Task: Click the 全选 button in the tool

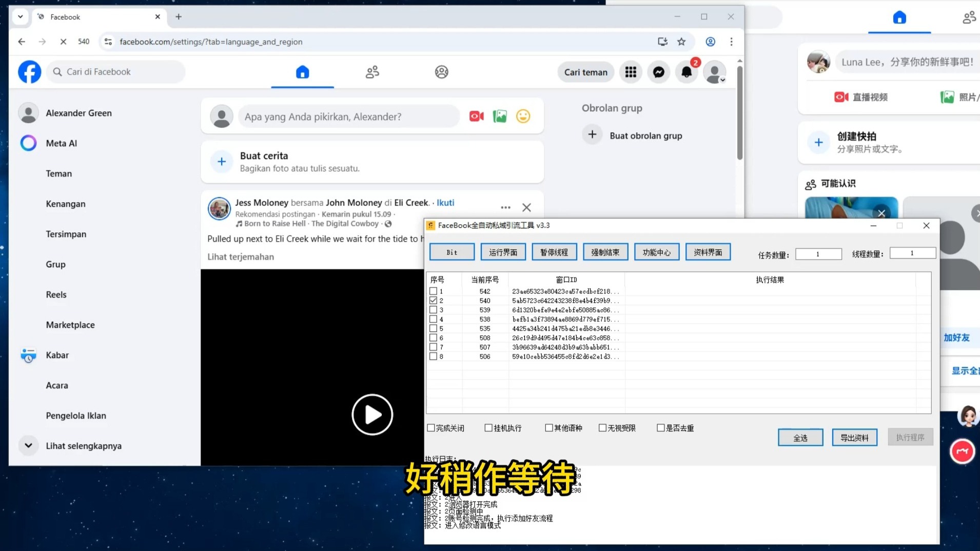Action: [800, 437]
